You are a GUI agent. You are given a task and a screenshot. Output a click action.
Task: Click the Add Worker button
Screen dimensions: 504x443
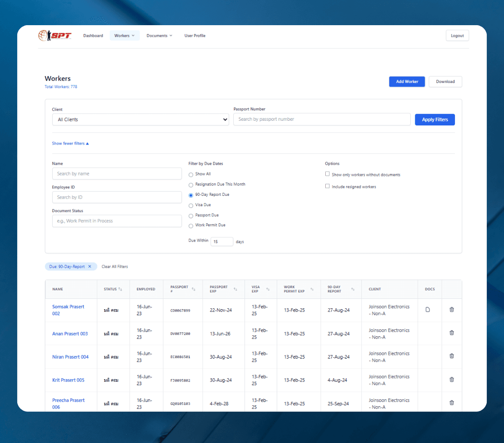[x=407, y=82]
